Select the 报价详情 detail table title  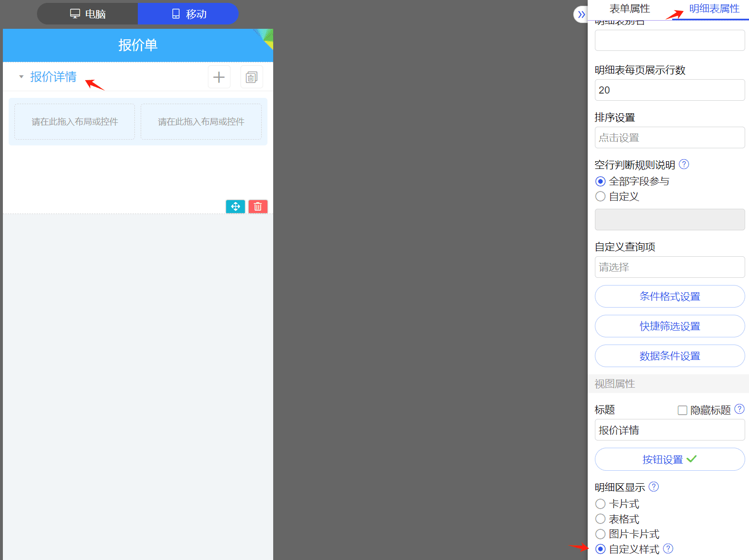(x=53, y=77)
